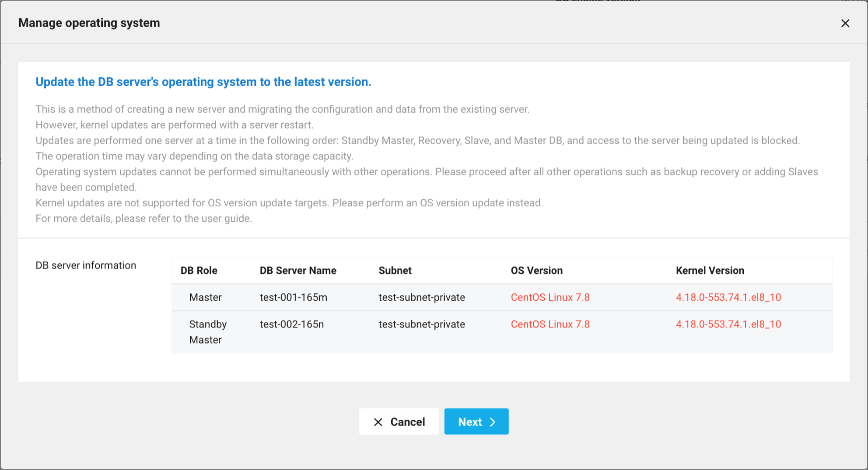This screenshot has height=470, width=868.
Task: Click kernel version in the Master row
Action: click(728, 297)
